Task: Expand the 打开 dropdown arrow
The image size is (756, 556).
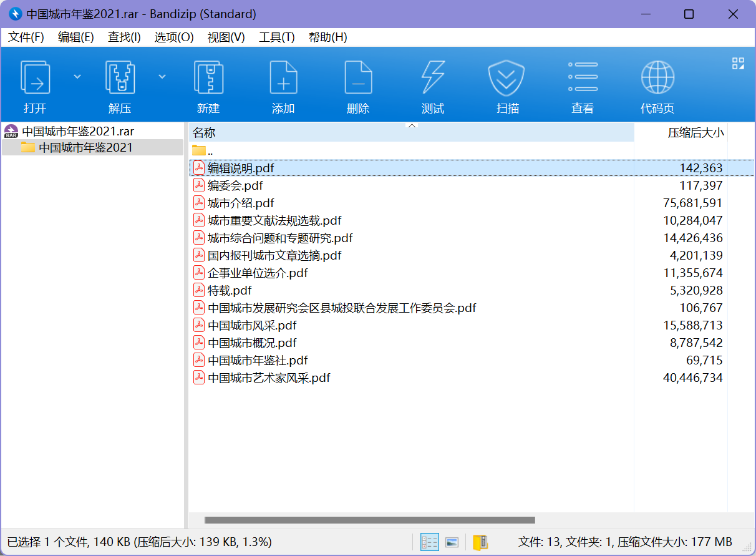Action: 77,76
